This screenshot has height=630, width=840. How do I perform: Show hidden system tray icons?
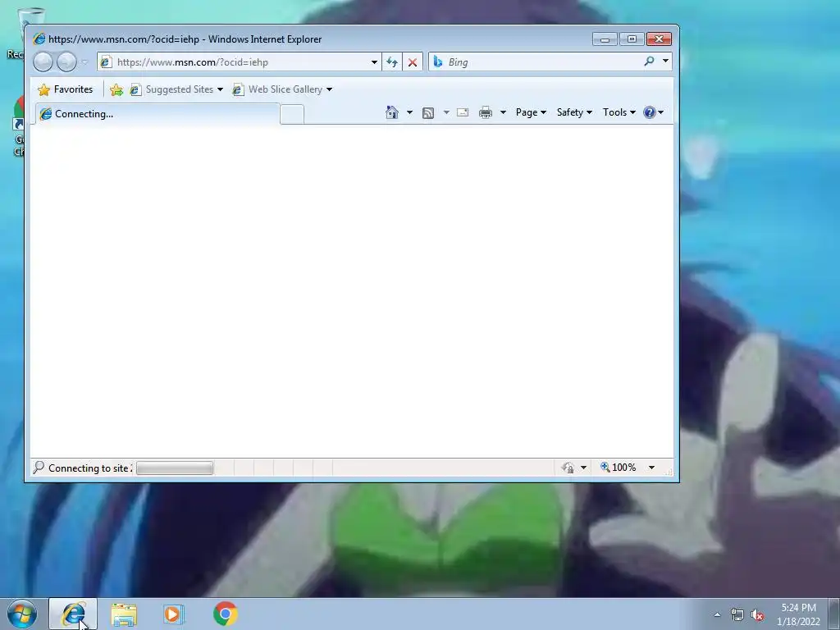pos(717,614)
